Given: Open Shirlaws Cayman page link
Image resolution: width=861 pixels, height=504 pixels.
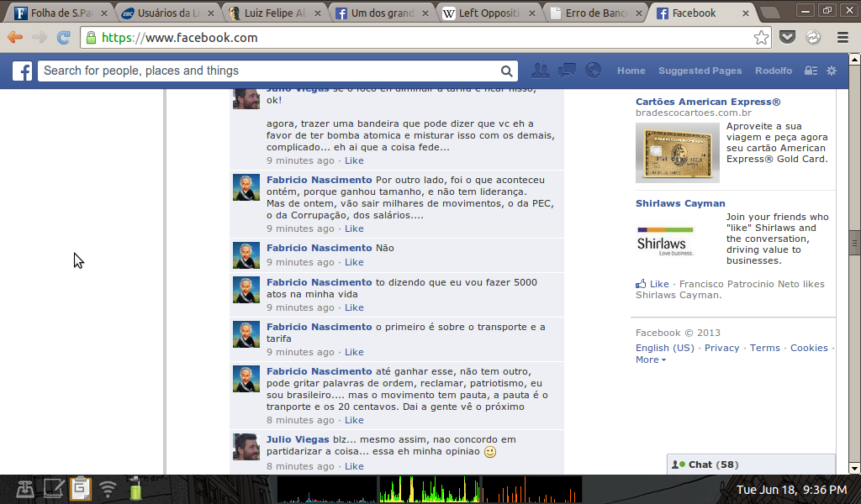Looking at the screenshot, I should click(680, 203).
